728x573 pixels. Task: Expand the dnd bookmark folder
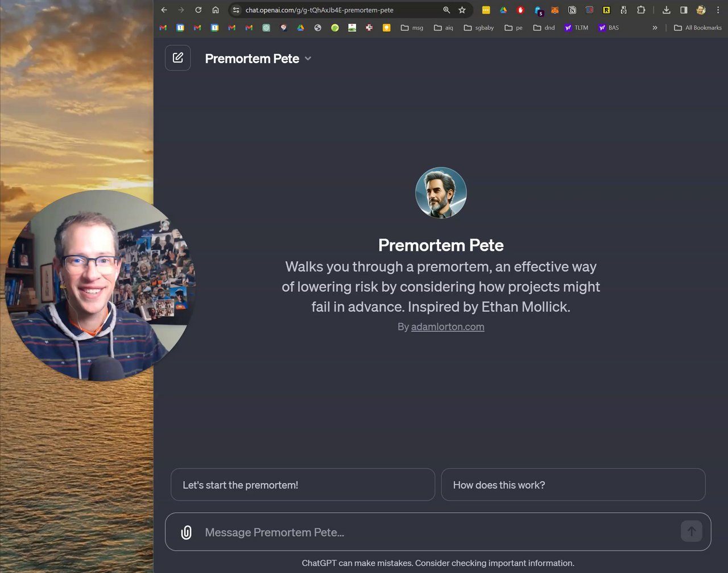(544, 27)
